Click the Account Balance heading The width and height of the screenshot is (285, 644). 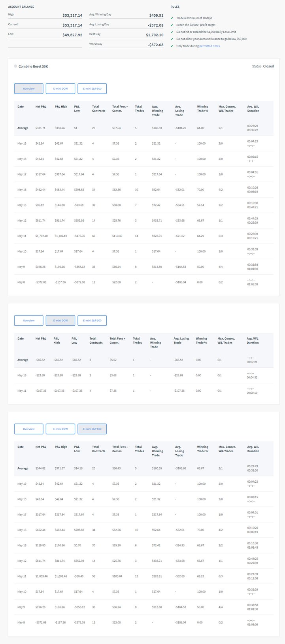21,7
